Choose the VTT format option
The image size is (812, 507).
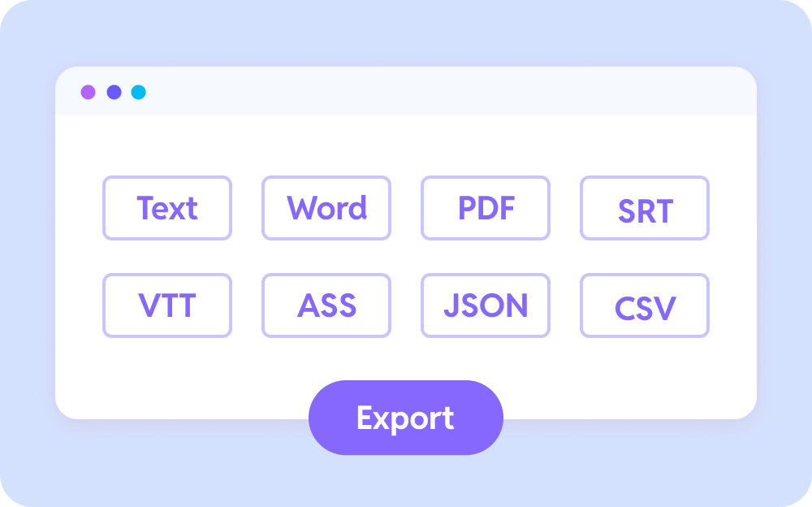tap(167, 305)
